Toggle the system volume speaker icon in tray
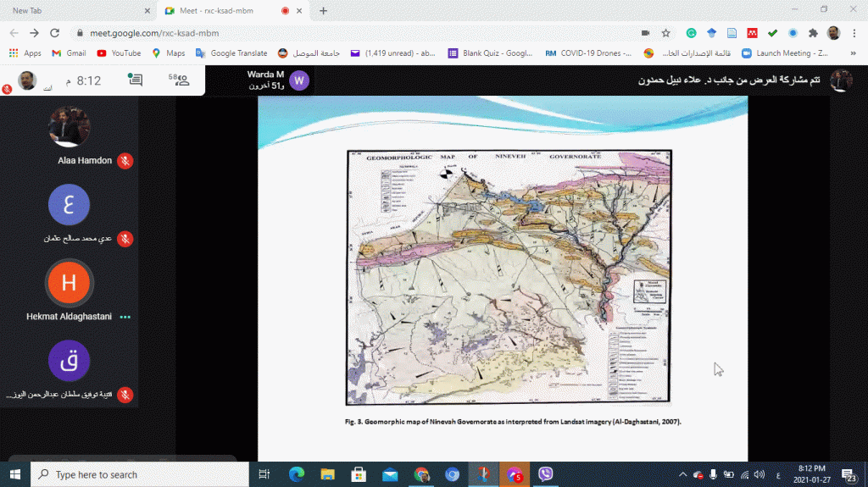The image size is (868, 487). pos(760,474)
